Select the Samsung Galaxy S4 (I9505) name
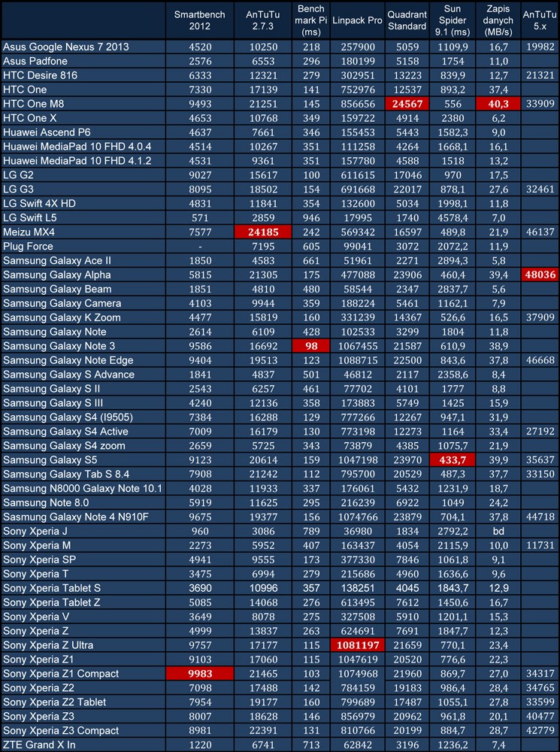Image resolution: width=560 pixels, height=752 pixels. pyautogui.click(x=68, y=417)
